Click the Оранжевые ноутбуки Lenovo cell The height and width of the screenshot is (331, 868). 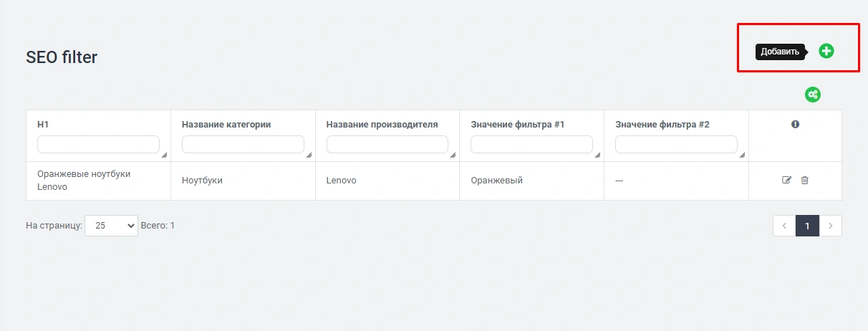84,181
